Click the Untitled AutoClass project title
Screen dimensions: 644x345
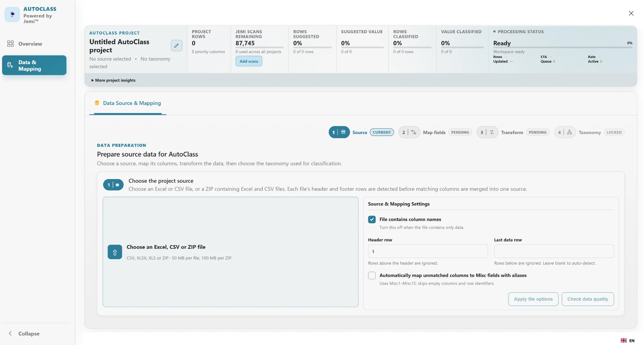[119, 46]
